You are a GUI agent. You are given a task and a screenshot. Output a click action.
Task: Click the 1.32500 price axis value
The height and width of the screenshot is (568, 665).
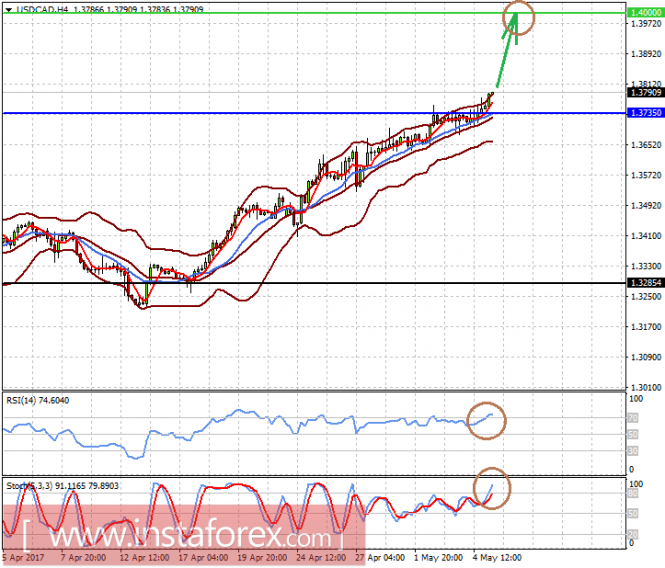tap(646, 297)
